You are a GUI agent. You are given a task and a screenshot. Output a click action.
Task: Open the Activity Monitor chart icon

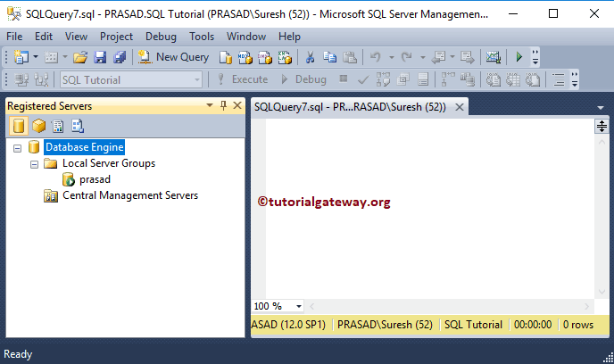493,57
